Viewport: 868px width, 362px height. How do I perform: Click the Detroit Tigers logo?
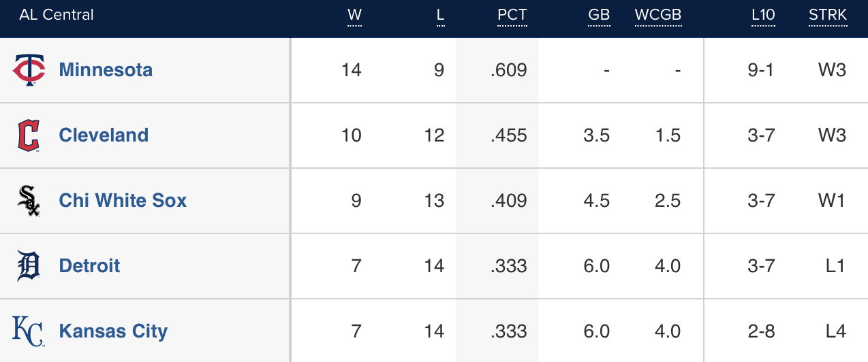(x=29, y=266)
